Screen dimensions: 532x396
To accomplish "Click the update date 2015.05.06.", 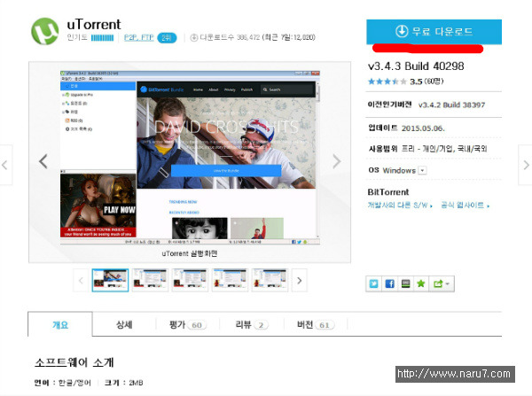I will click(423, 128).
